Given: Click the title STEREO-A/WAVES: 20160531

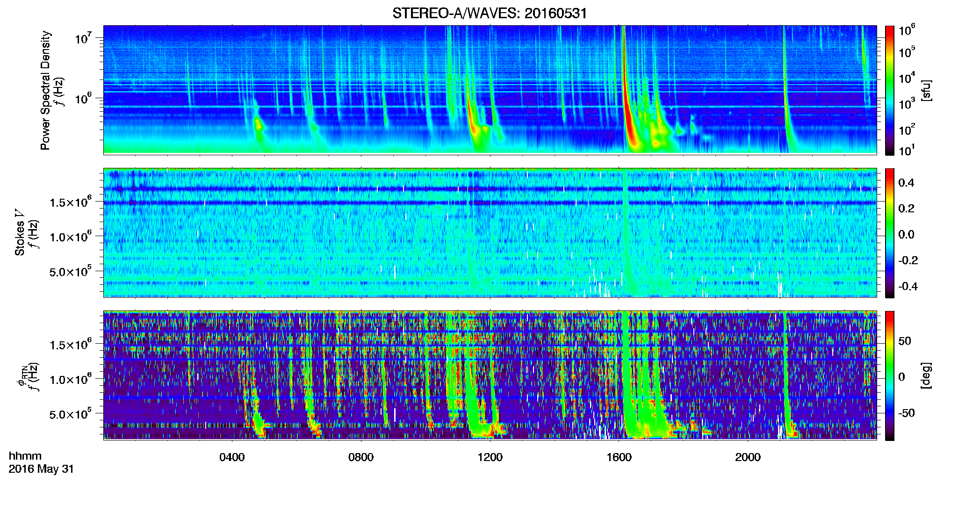Looking at the screenshot, I should [x=490, y=13].
